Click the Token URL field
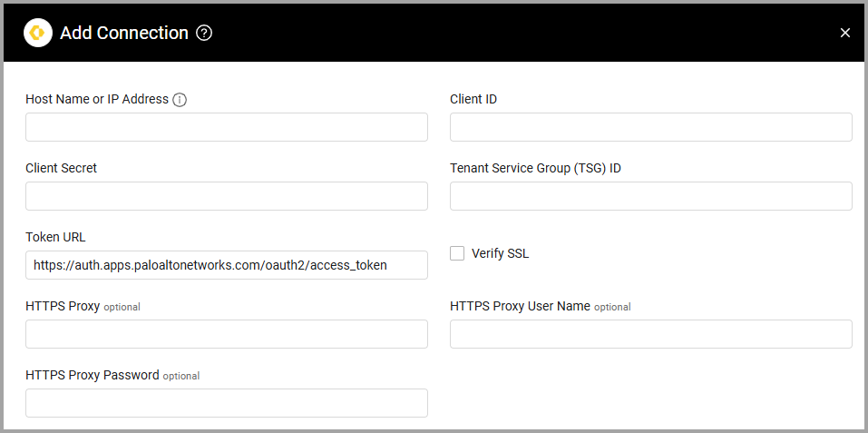Image resolution: width=868 pixels, height=433 pixels. 227,265
